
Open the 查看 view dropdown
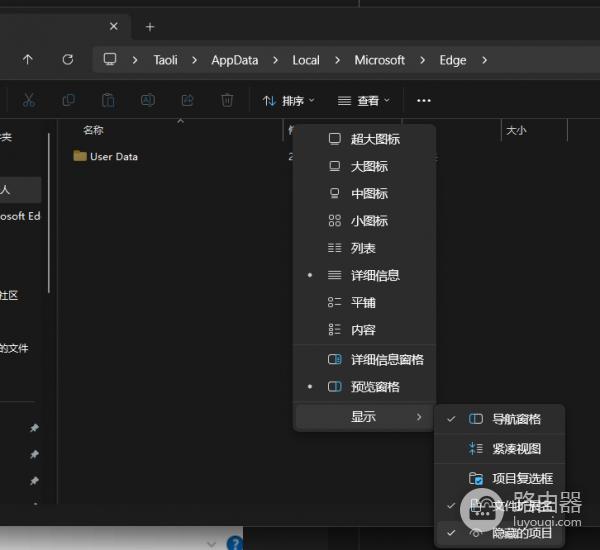(364, 101)
